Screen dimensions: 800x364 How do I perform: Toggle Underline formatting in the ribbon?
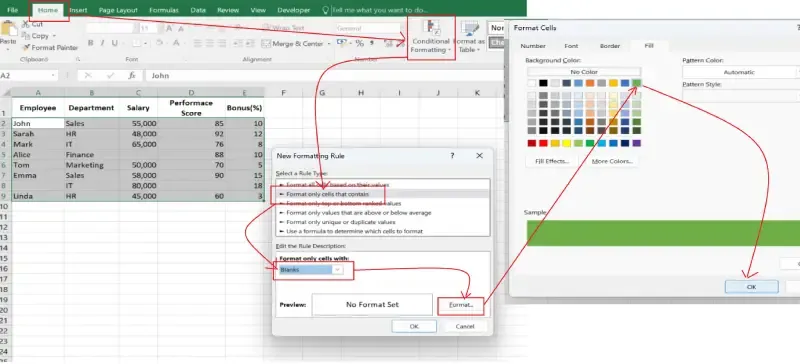(114, 43)
